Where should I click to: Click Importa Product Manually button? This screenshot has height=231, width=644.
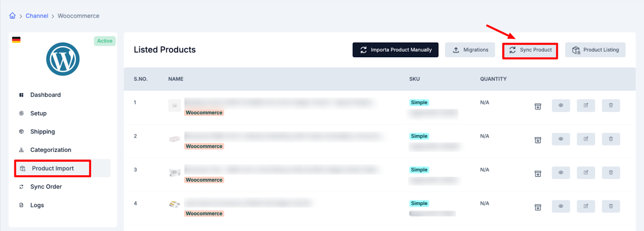tap(395, 50)
